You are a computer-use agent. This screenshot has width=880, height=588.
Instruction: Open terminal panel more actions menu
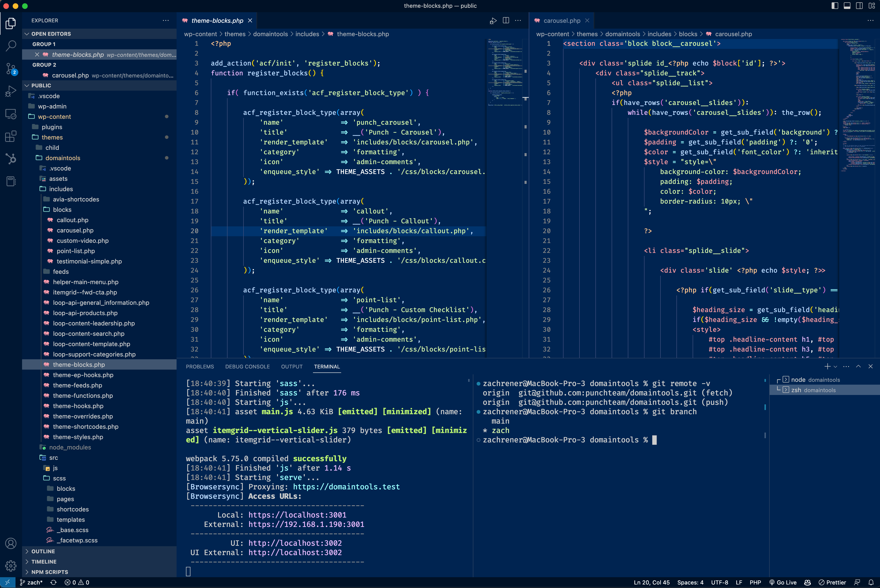(846, 366)
